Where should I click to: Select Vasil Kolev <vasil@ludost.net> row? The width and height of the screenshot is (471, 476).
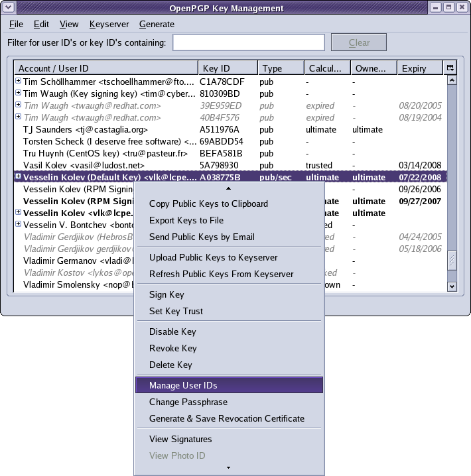[x=230, y=165]
